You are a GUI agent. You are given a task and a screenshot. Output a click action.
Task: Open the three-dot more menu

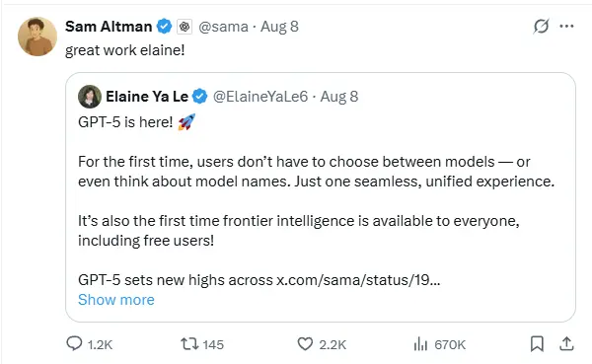click(x=566, y=26)
